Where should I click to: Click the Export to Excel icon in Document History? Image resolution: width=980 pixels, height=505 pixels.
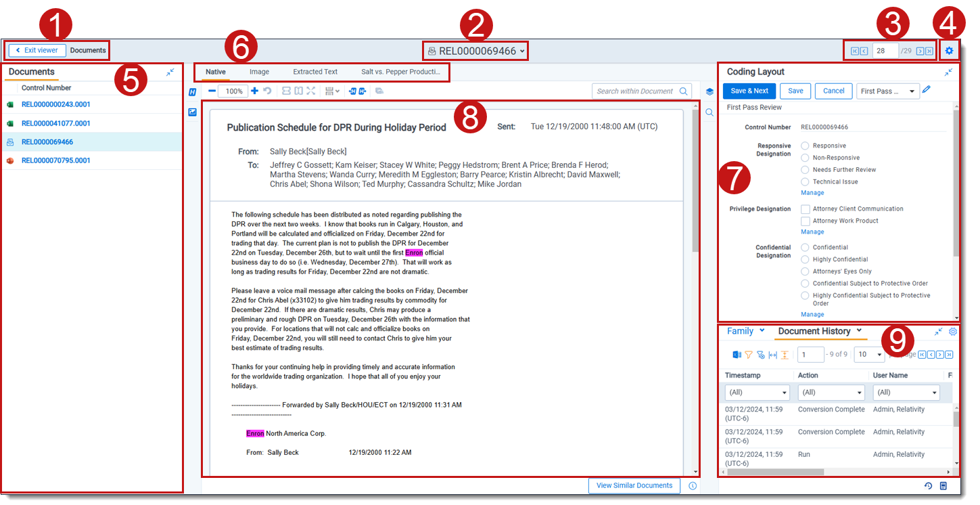coord(737,355)
